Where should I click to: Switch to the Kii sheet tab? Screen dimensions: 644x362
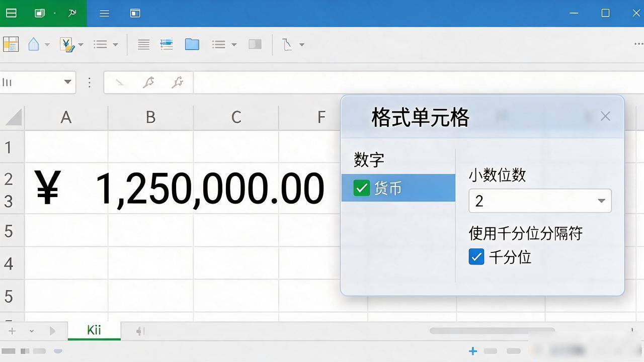point(94,330)
